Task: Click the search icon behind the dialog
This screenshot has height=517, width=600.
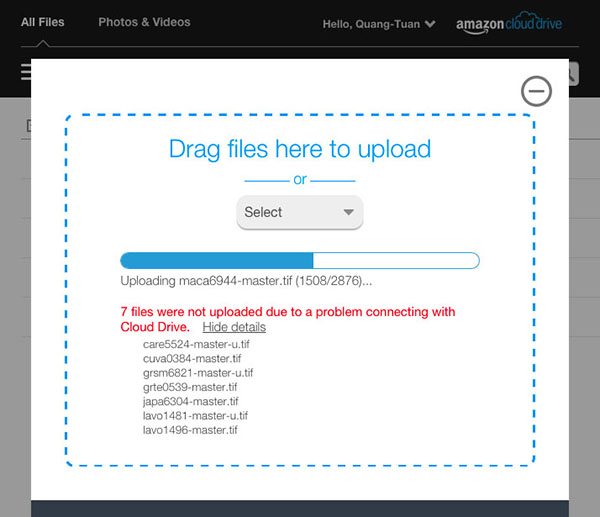Action: [x=574, y=74]
